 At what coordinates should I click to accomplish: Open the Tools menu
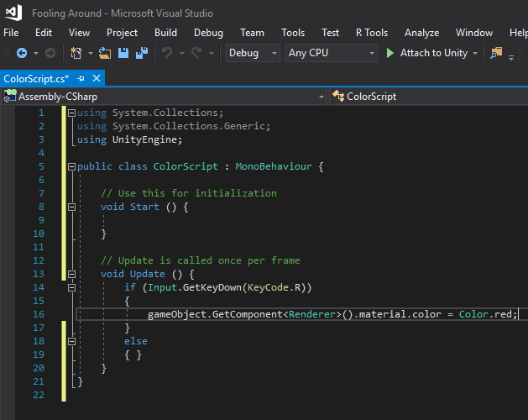pos(293,33)
